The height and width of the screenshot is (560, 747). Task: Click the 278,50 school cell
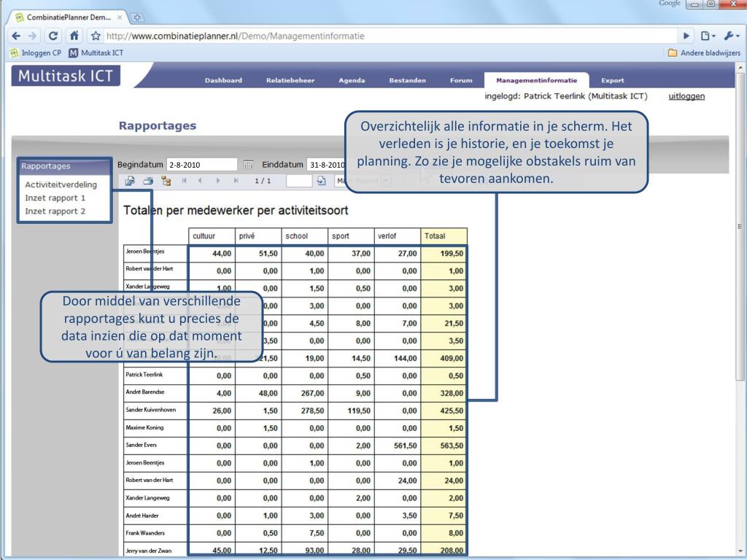[304, 411]
